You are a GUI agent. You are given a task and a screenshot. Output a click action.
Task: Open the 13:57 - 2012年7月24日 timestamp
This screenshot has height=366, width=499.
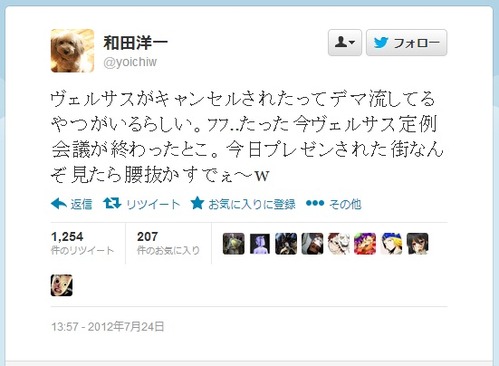click(x=108, y=327)
